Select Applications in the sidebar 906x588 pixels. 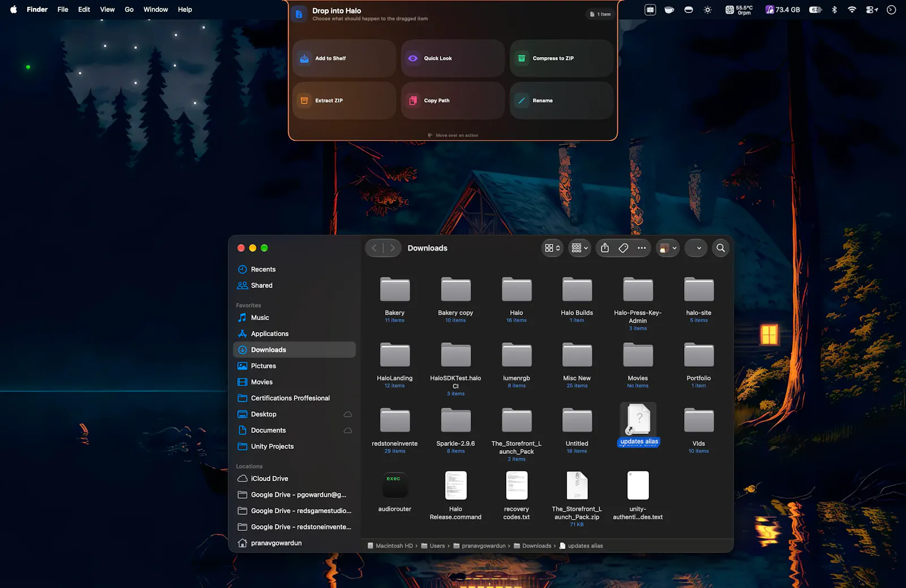coord(294,334)
